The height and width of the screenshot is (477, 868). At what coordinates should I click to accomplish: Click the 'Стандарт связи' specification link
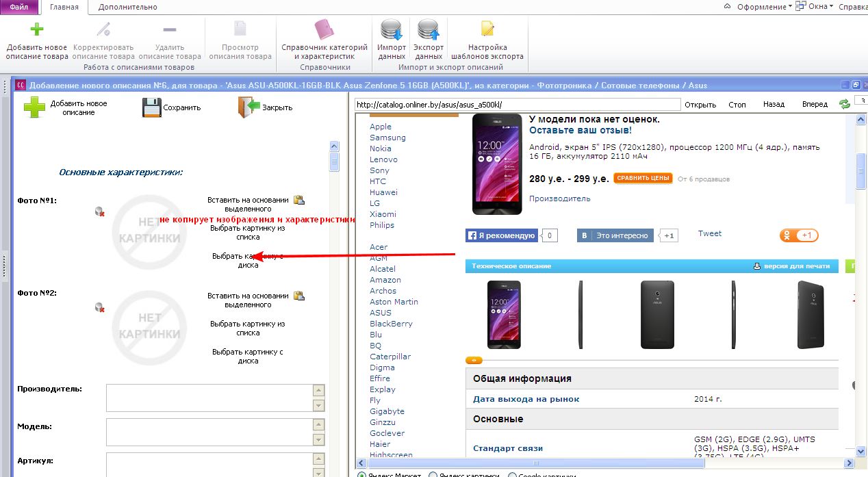pos(508,448)
